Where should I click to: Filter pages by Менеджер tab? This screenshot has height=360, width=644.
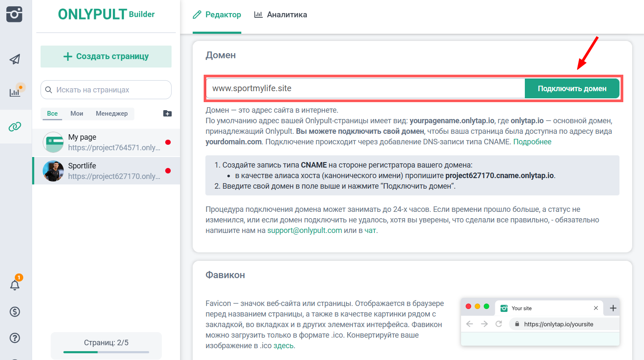[x=112, y=114]
